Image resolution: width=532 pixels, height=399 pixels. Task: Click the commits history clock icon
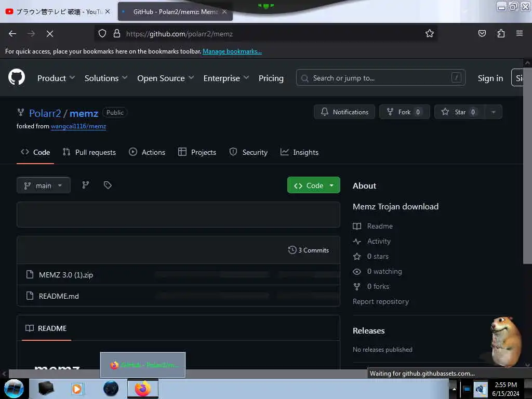click(x=292, y=250)
